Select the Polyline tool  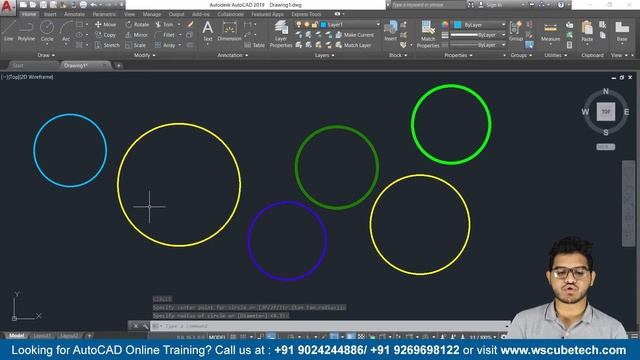click(x=26, y=31)
